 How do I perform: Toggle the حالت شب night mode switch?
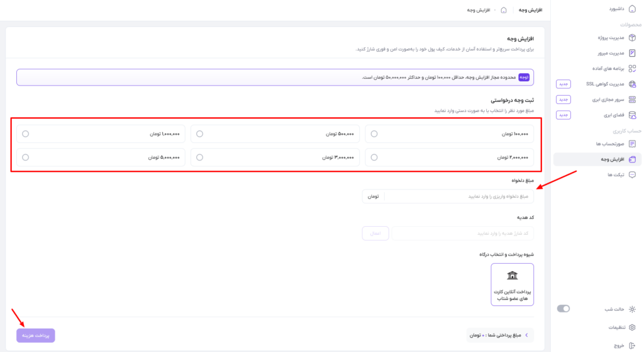(563, 309)
